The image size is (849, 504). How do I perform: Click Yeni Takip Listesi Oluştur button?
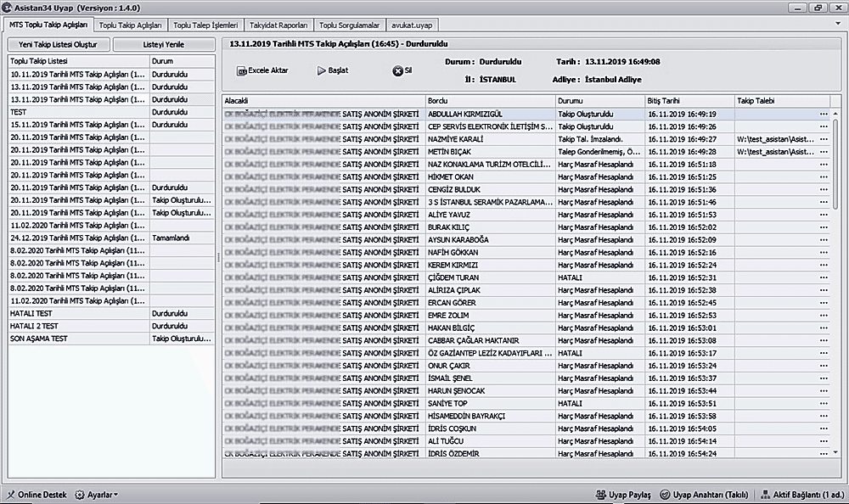coord(59,44)
